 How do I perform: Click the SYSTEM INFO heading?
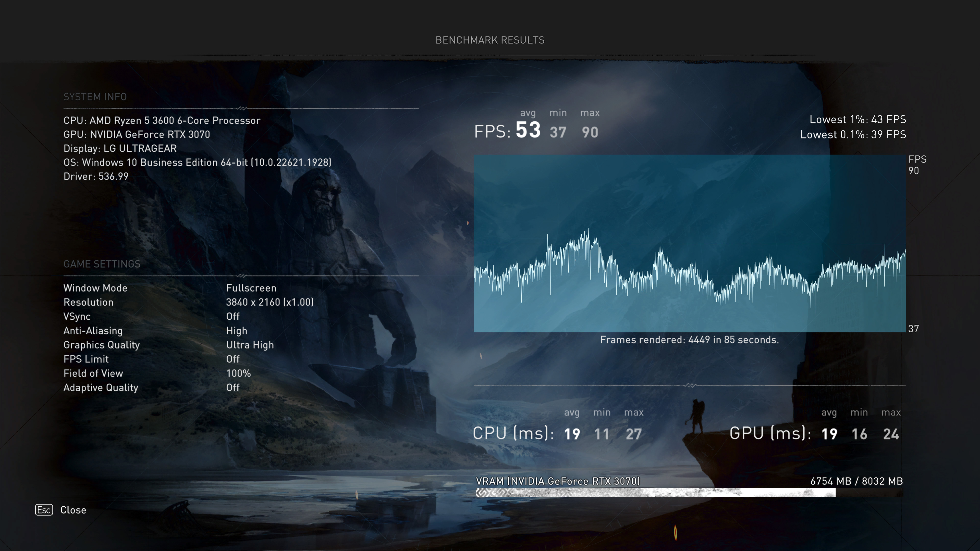pyautogui.click(x=95, y=97)
